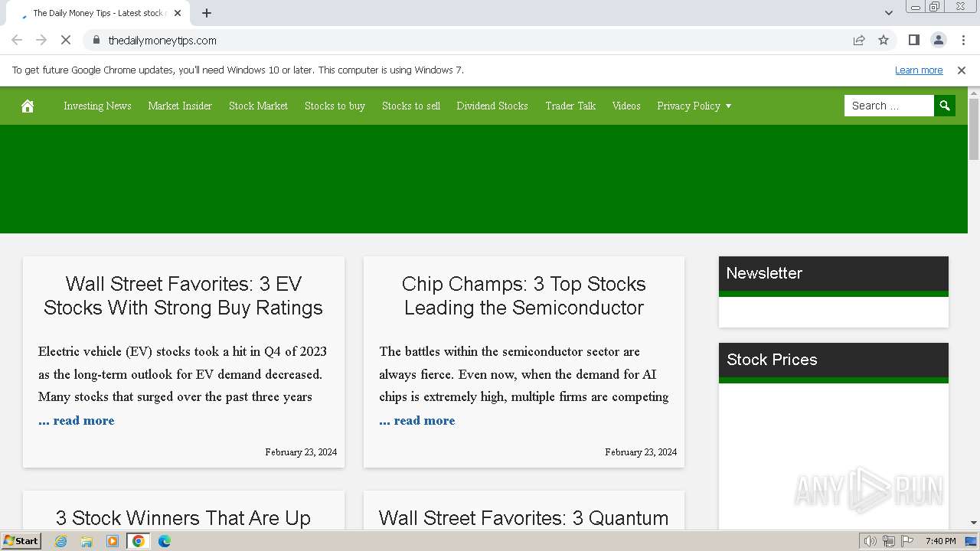980x551 pixels.
Task: Go to the Dividend Stocks section
Action: [x=492, y=106]
